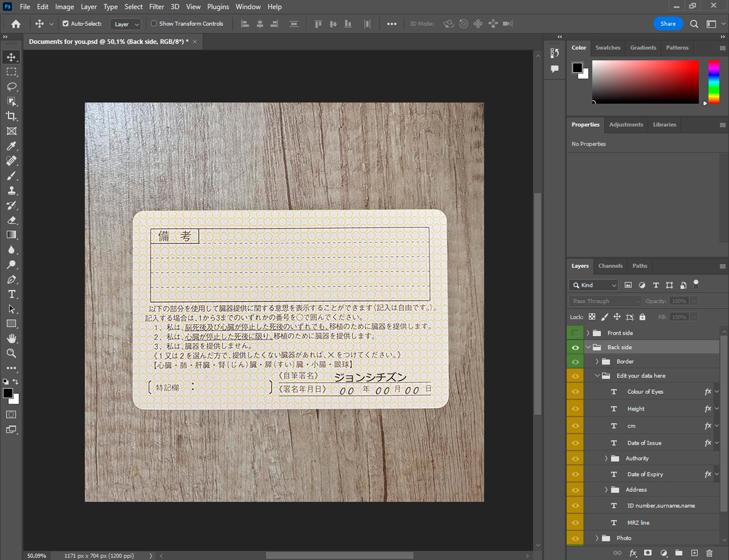Select the Lasso tool
The image size is (729, 560).
pos(11,87)
